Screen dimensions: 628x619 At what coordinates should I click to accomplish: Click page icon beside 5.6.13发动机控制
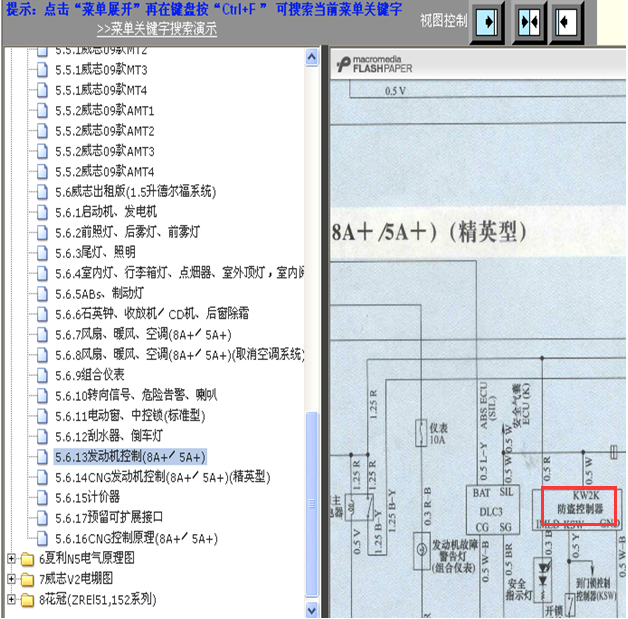(42, 457)
